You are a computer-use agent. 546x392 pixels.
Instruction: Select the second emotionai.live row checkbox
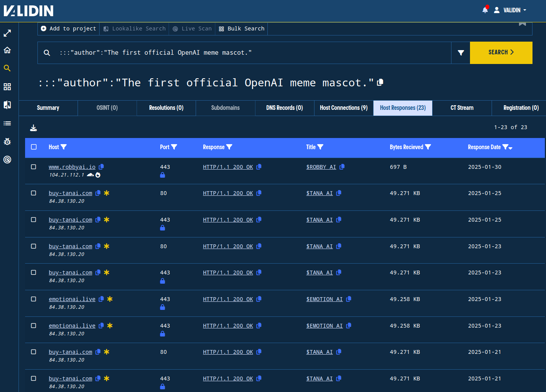[x=34, y=326]
